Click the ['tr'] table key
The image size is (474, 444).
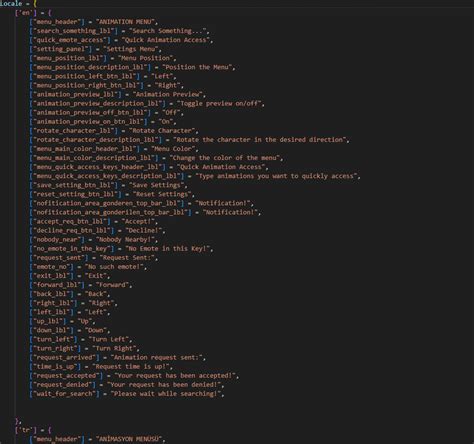tap(26, 430)
